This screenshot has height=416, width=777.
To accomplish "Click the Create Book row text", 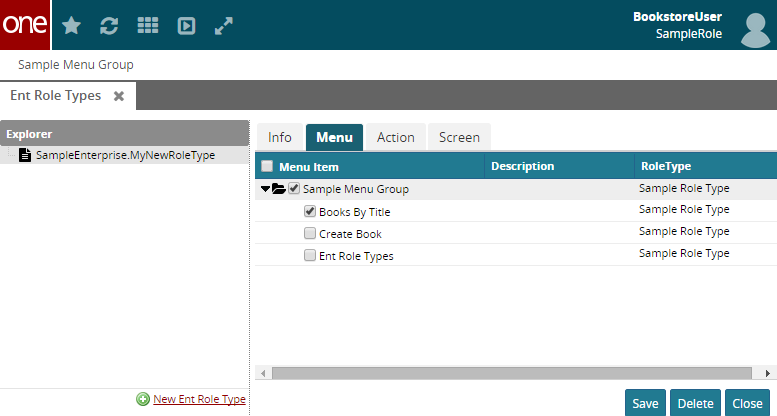I will [350, 234].
